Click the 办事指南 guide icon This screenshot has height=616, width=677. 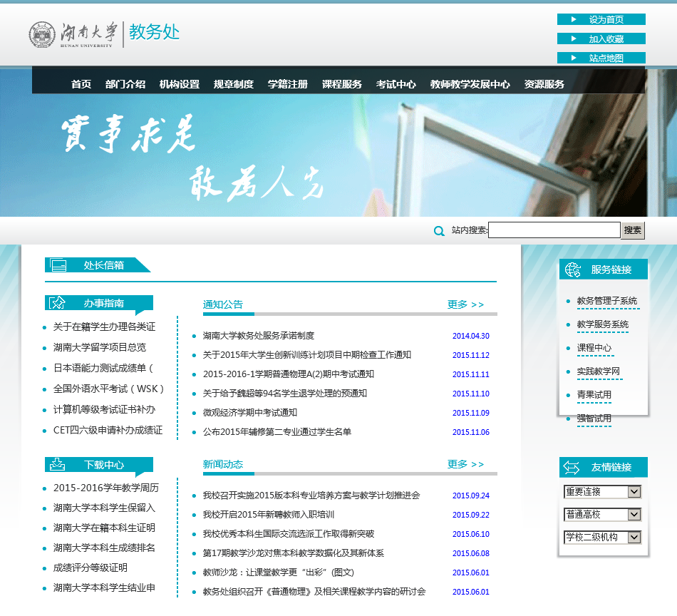[x=57, y=302]
